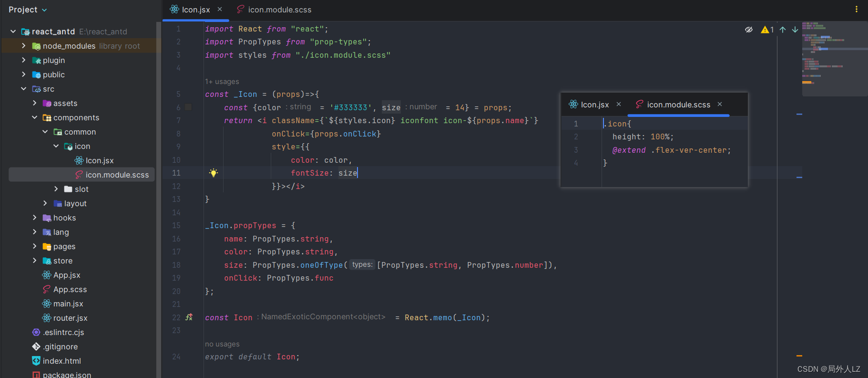Screen dimensions: 868x378
Task: Expand the pages folder
Action: coord(34,246)
